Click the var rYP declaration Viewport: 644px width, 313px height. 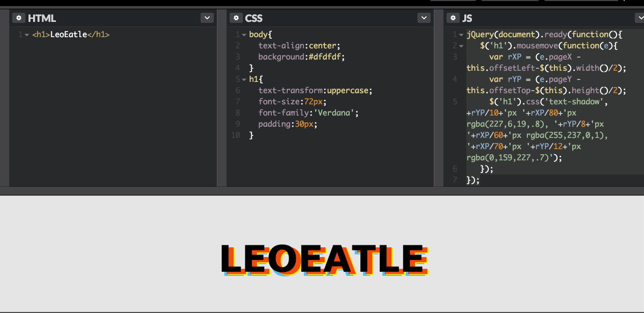tap(546, 85)
